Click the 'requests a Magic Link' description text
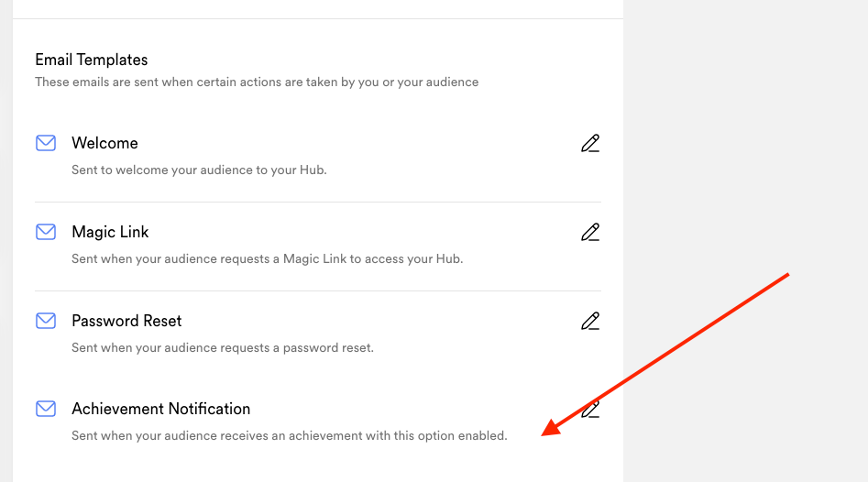This screenshot has width=868, height=482. (x=268, y=259)
